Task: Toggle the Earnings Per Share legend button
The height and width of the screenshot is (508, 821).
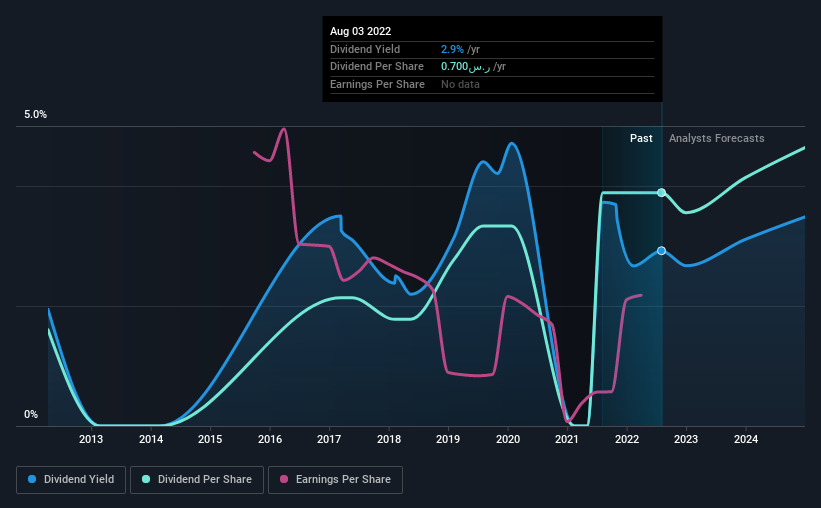Action: click(x=335, y=480)
